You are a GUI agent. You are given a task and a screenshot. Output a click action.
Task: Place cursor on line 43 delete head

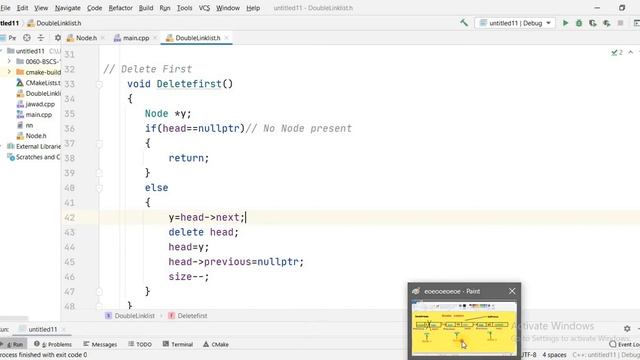(203, 232)
